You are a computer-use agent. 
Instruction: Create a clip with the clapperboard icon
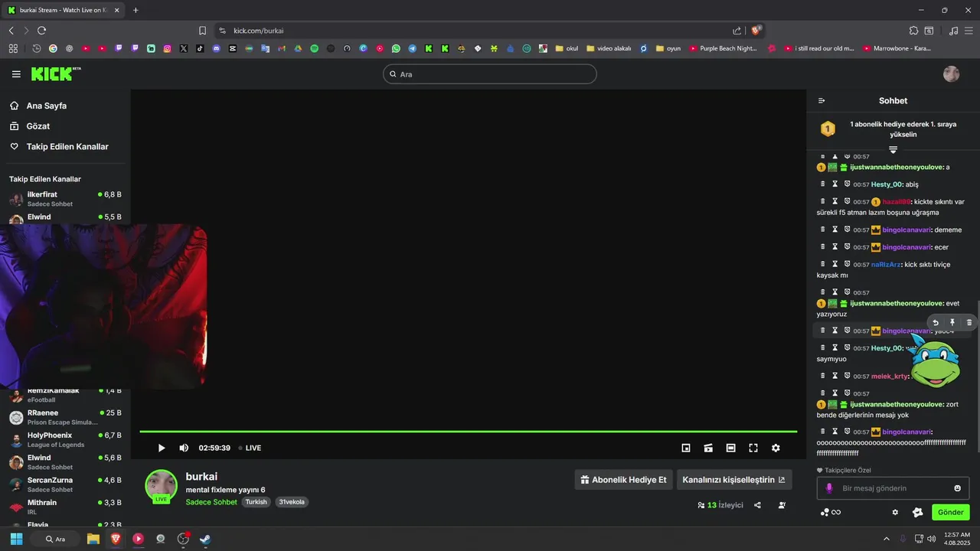click(708, 448)
